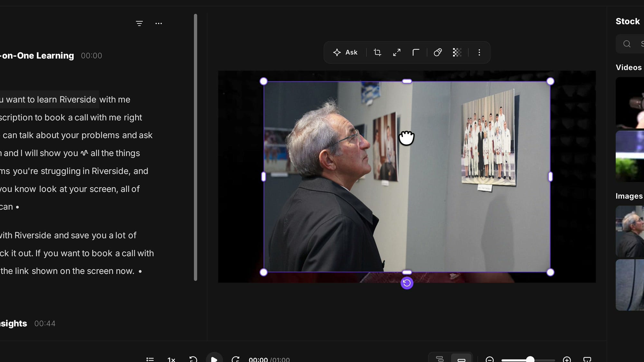
Task: Click the top middle edge handle of image
Action: tap(407, 81)
